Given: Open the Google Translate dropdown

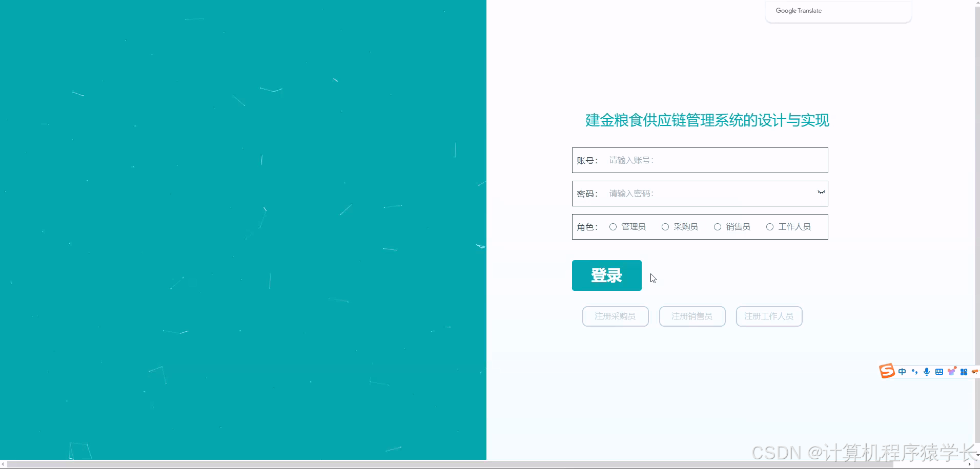Looking at the screenshot, I should [799, 10].
